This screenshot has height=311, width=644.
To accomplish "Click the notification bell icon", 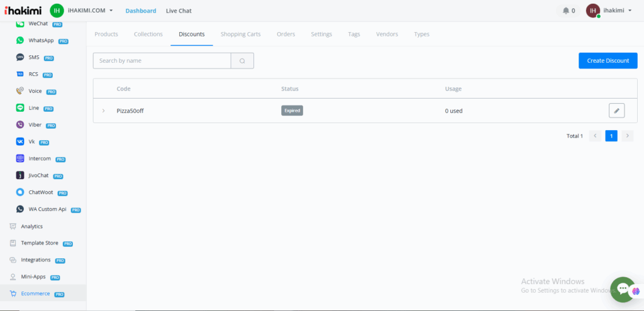I will 566,11.
